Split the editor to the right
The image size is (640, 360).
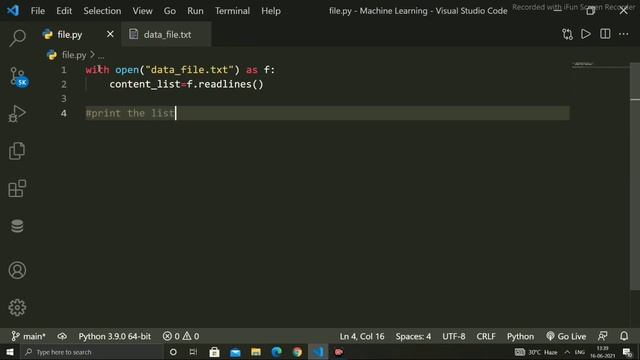coord(605,34)
